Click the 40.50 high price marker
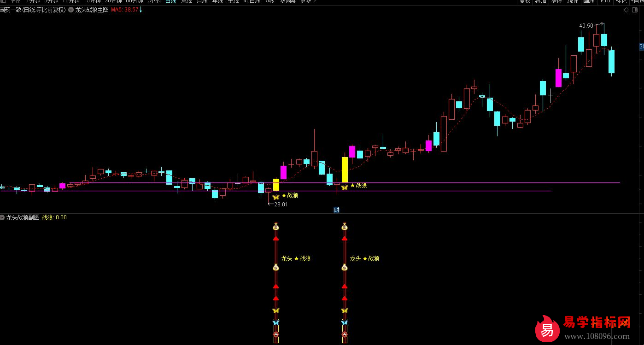The image size is (644, 345). coord(586,26)
